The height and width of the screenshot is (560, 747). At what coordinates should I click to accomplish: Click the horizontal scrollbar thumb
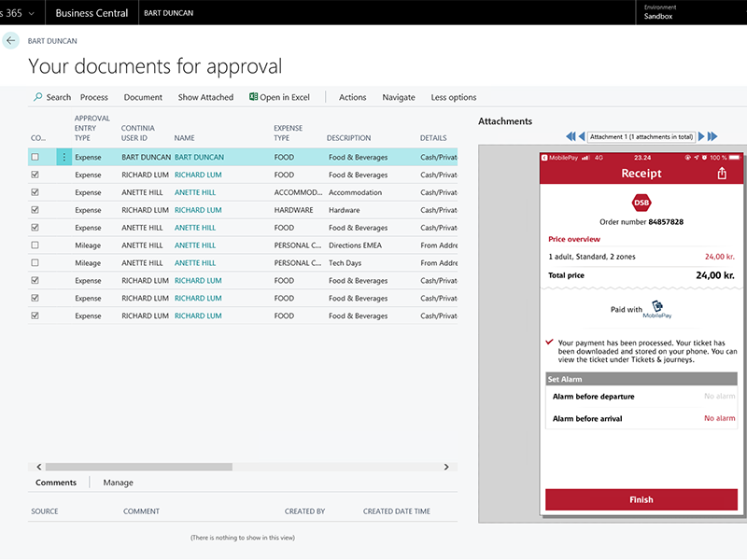click(x=138, y=468)
